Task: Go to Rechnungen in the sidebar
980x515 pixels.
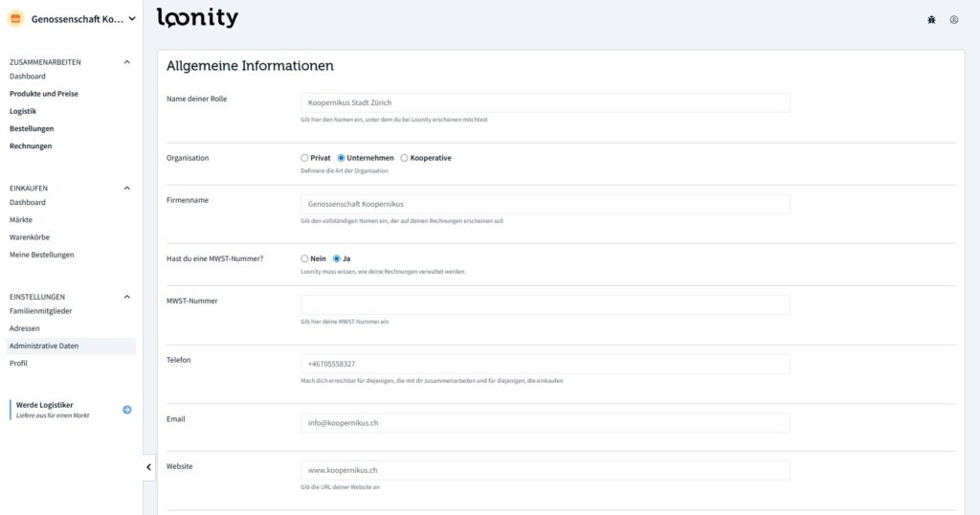Action: click(x=31, y=146)
